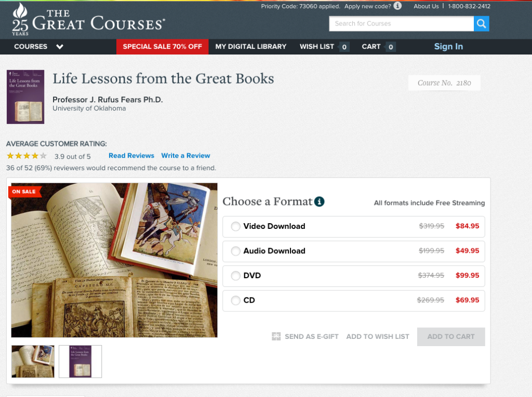Click the info icon next to Choose a Format
Viewport: 532px width, 397px height.
(320, 201)
